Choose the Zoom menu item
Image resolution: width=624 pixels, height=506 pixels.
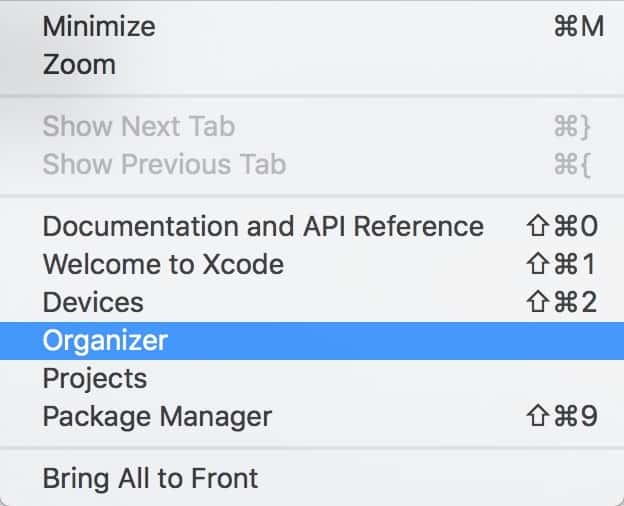[312, 64]
